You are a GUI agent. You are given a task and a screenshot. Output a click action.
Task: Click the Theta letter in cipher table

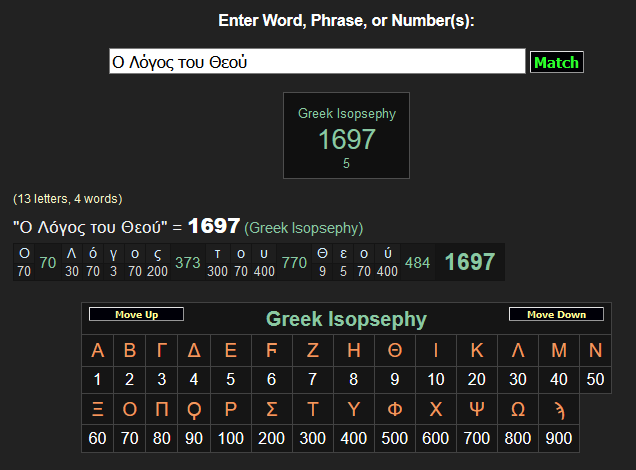395,351
